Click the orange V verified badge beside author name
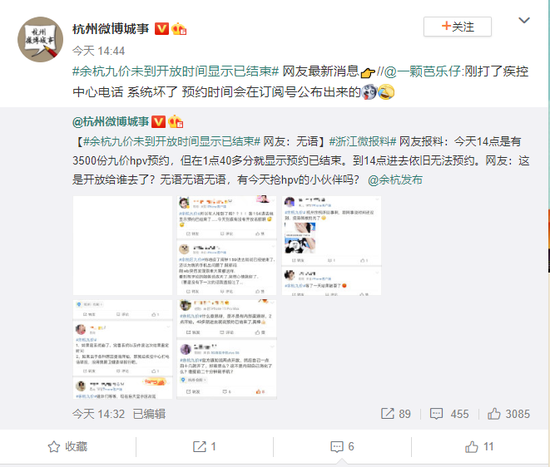 [162, 29]
